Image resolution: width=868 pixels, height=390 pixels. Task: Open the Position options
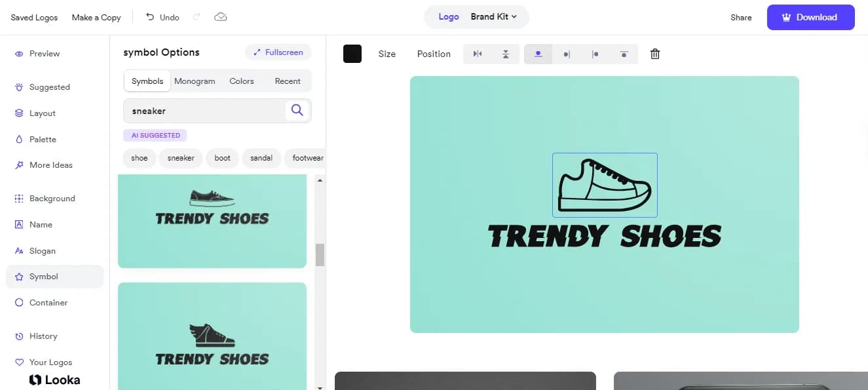click(x=434, y=54)
